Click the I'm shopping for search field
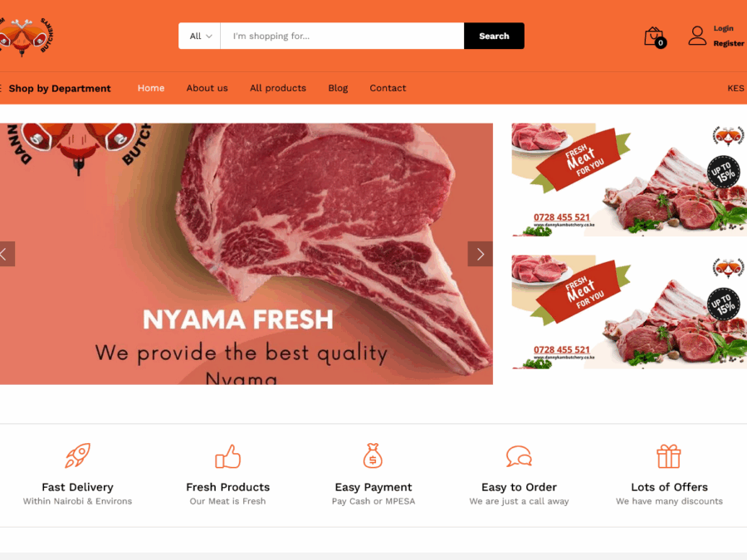The width and height of the screenshot is (747, 560). click(x=342, y=36)
